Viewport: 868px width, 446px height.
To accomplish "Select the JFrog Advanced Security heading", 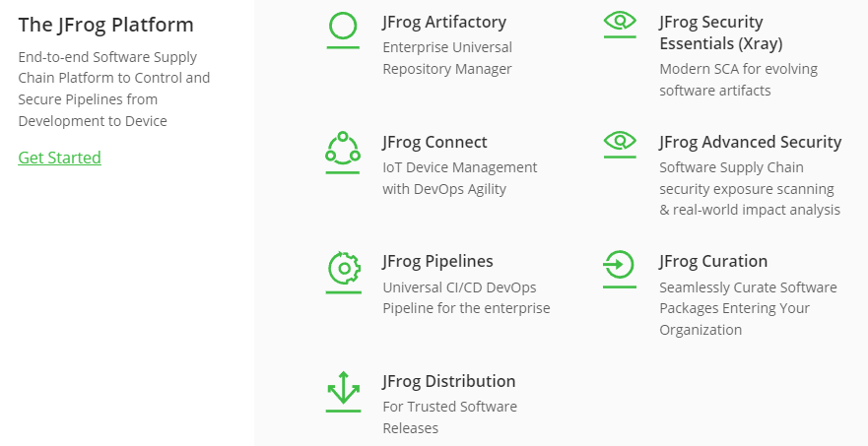I will (750, 142).
